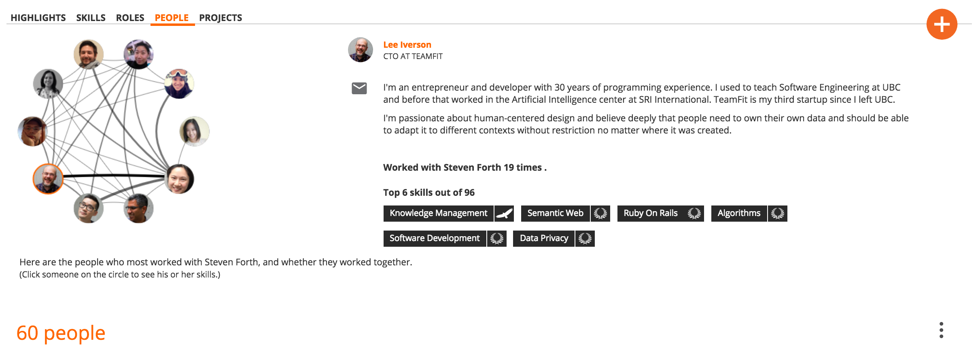Select the man with glasses at circle bottom
980x360 pixels.
[88, 208]
